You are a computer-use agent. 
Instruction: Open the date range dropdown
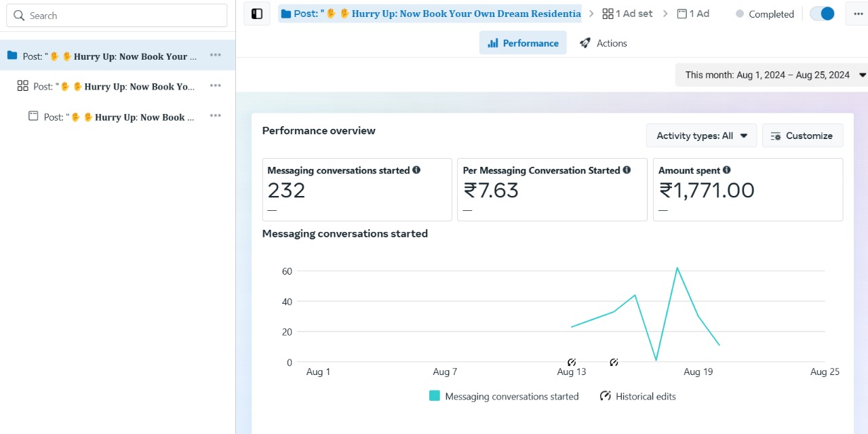pos(772,75)
